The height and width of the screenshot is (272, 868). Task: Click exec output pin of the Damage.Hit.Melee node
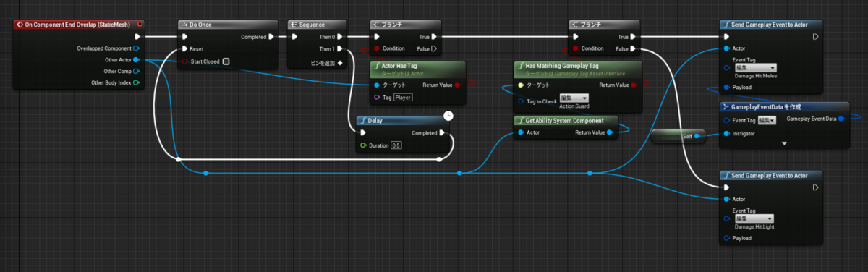[x=815, y=37]
